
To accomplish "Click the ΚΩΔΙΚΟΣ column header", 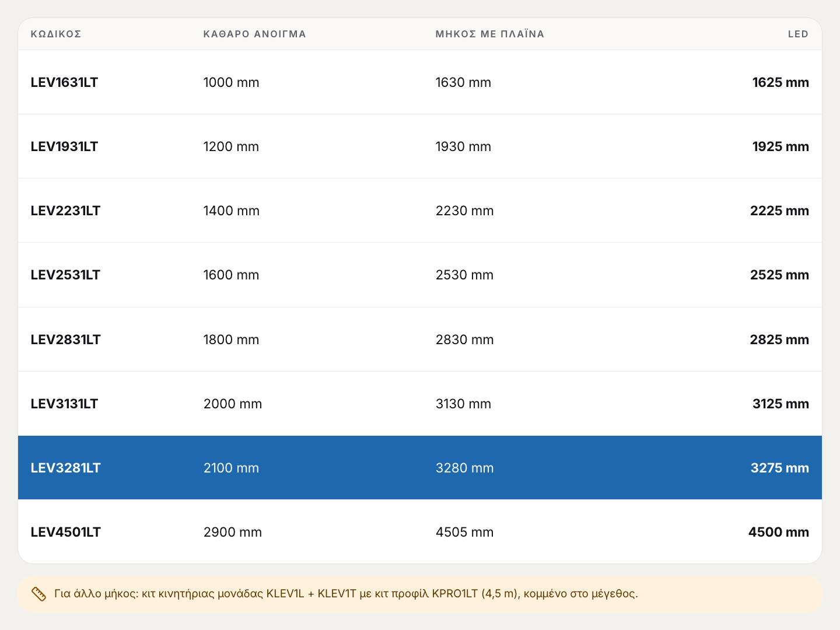I will (x=56, y=34).
